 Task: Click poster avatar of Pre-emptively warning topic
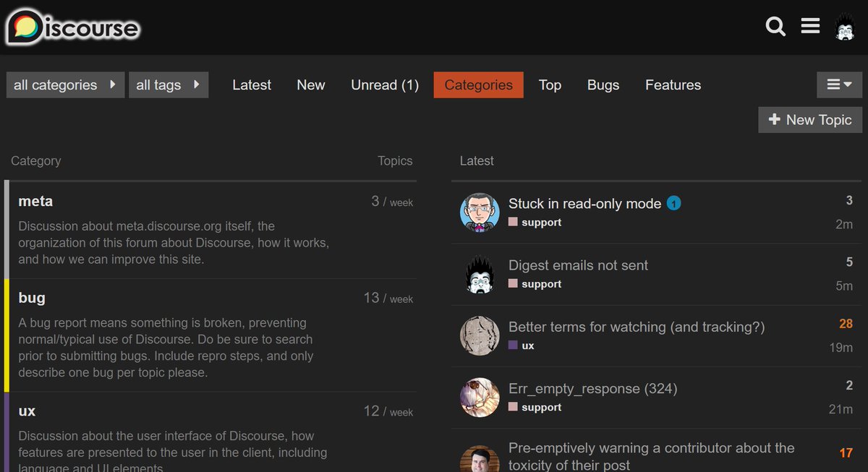[480, 459]
